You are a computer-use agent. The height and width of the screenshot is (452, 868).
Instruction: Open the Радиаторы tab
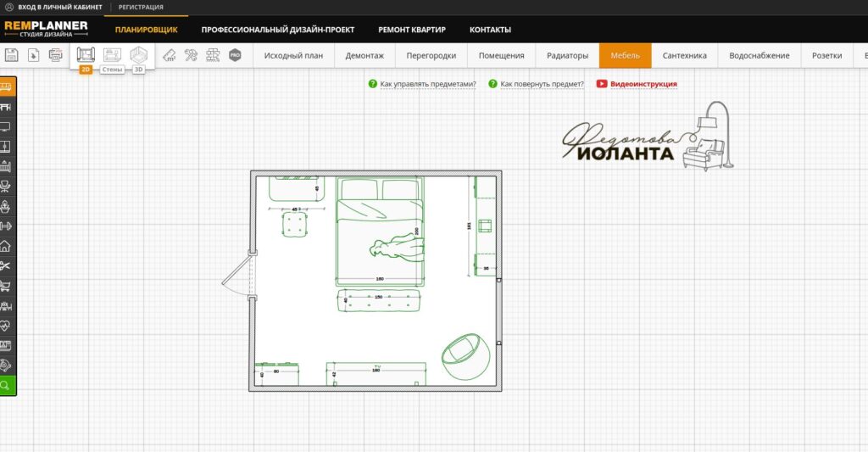pyautogui.click(x=567, y=55)
